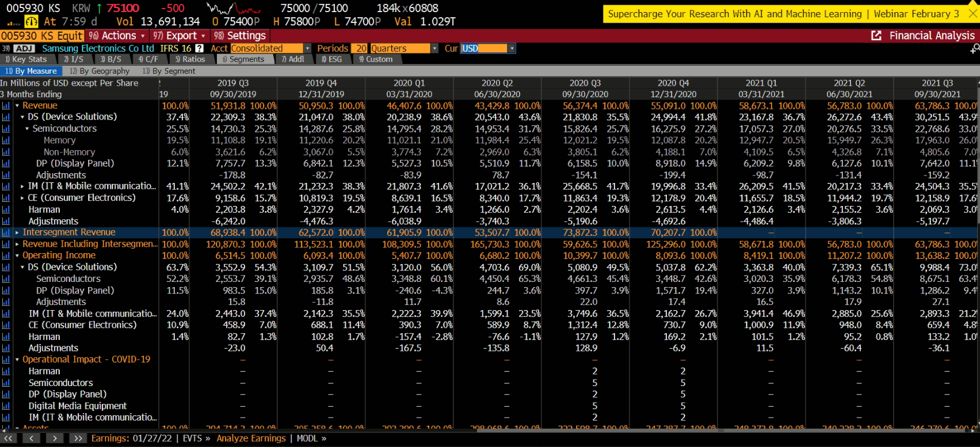Expand CE (Consumer Electronics) under Revenue
980x447 pixels.
22,198
